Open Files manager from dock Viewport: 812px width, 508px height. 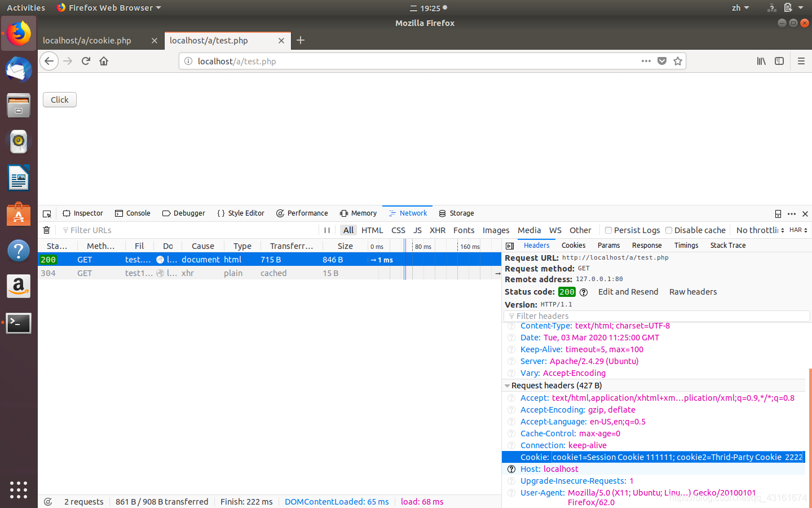[x=19, y=106]
